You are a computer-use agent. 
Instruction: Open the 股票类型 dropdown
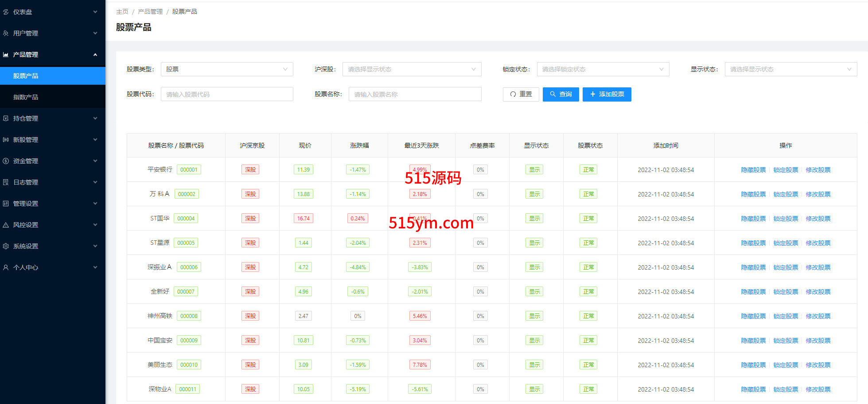click(226, 69)
